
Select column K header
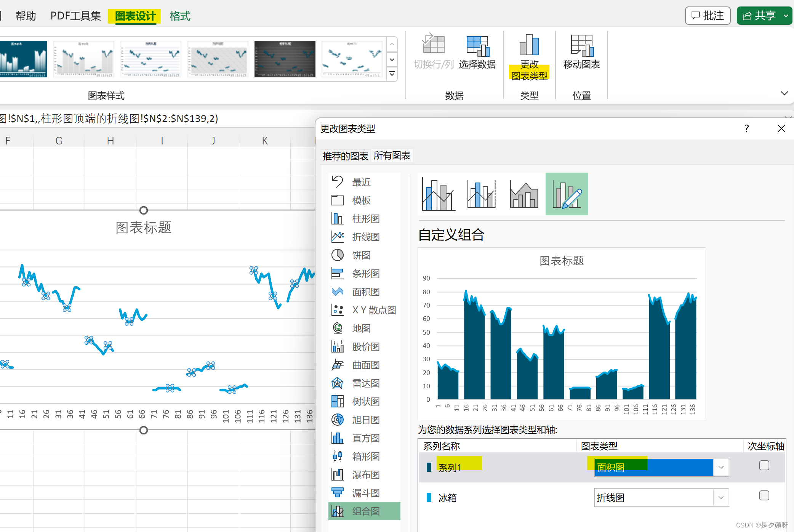point(265,141)
